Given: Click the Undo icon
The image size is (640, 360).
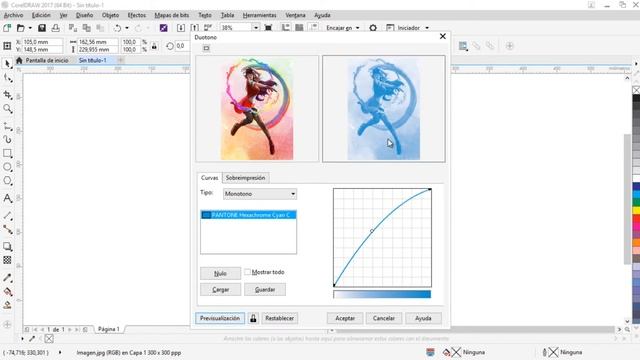Looking at the screenshot, I should coord(118,28).
